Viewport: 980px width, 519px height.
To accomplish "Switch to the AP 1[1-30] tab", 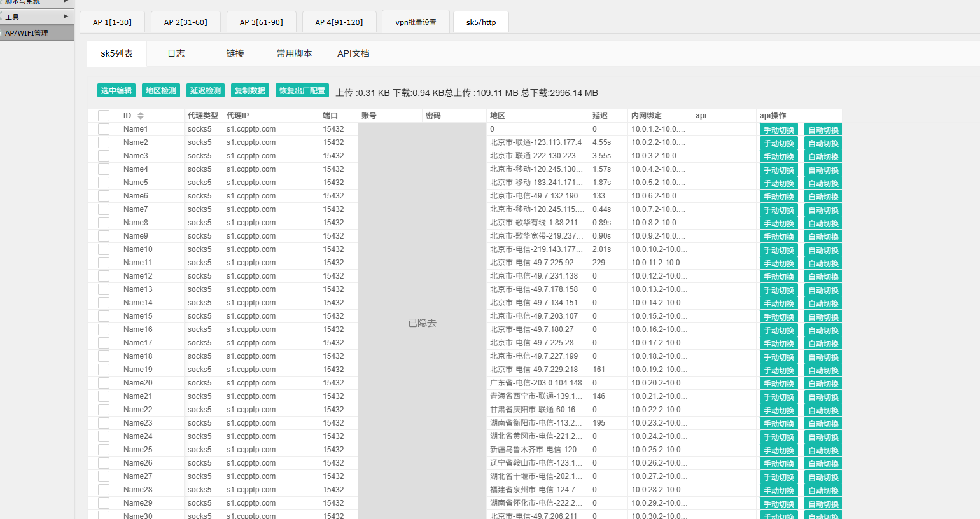I will point(112,22).
